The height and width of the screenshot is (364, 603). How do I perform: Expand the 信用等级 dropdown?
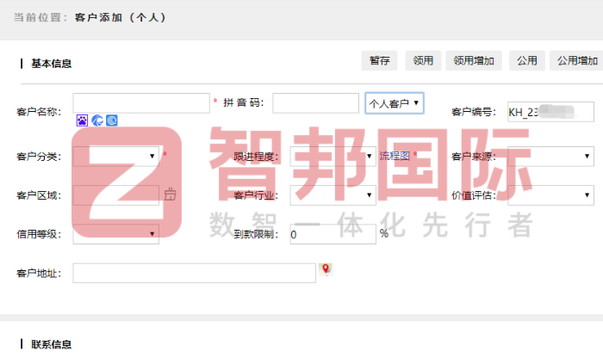pyautogui.click(x=115, y=234)
